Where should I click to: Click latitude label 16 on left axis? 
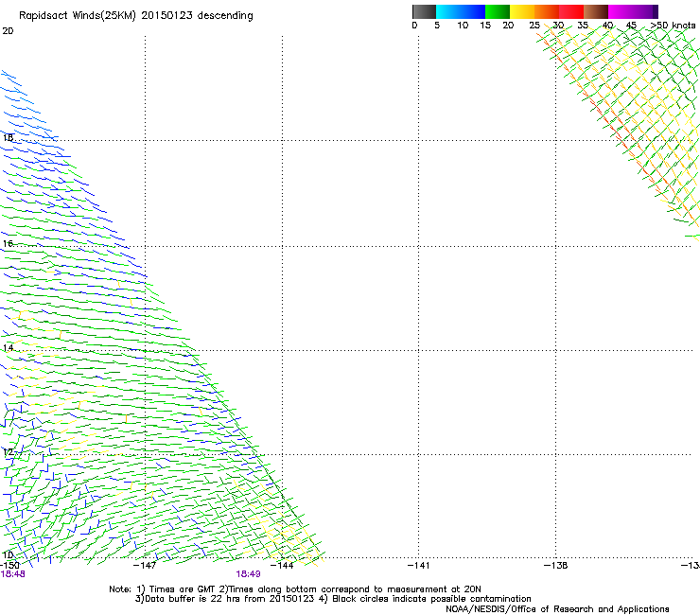[8, 243]
